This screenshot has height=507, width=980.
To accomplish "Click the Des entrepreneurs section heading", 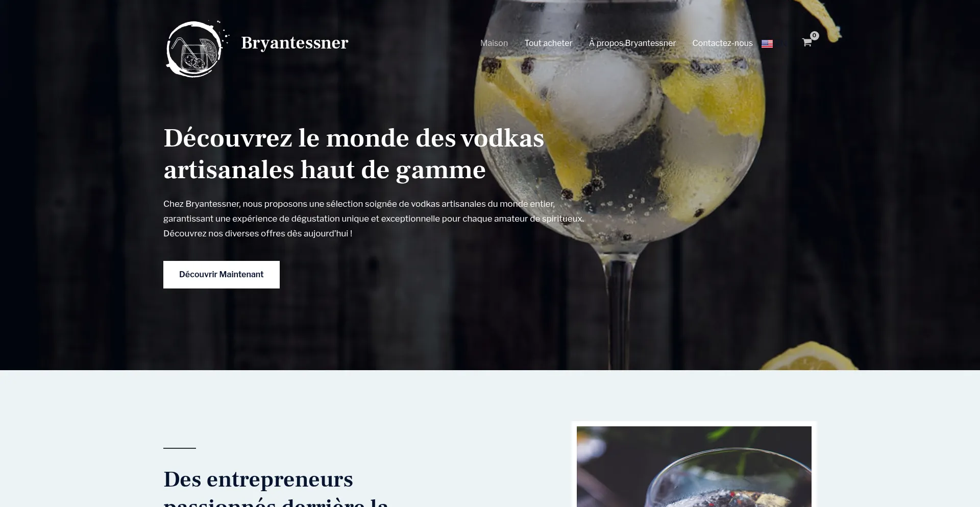I will (x=276, y=488).
